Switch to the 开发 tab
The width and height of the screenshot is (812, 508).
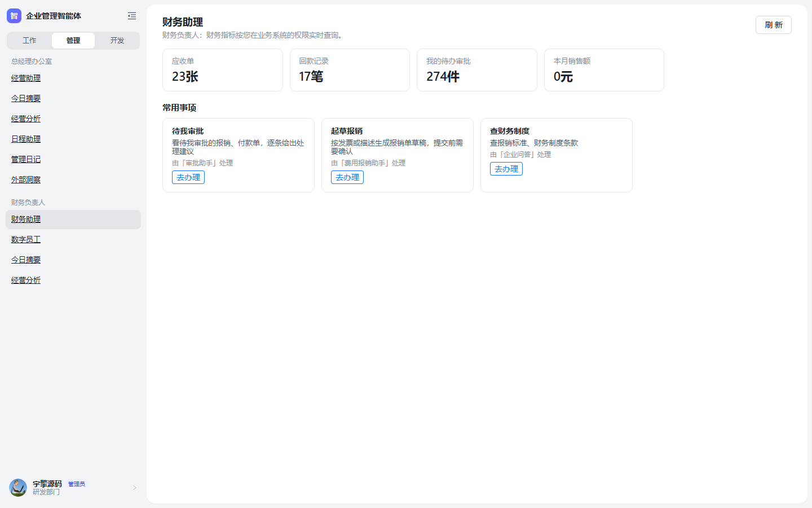coord(117,41)
